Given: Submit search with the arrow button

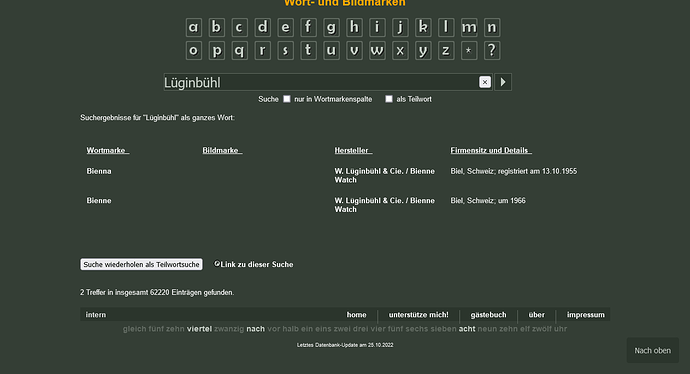Looking at the screenshot, I should tap(503, 82).
